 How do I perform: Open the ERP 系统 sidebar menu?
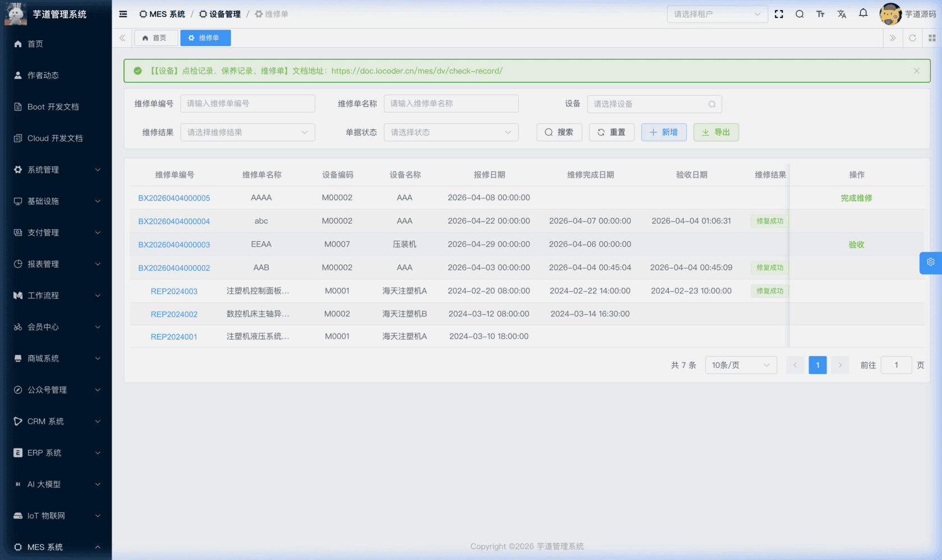pos(56,453)
